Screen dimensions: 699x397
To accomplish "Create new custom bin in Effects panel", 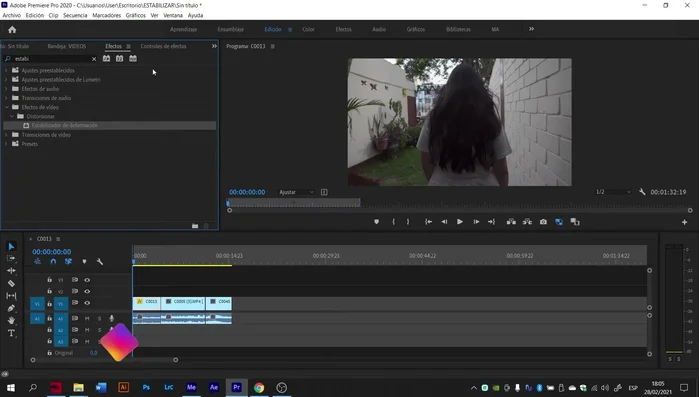I will 195,226.
